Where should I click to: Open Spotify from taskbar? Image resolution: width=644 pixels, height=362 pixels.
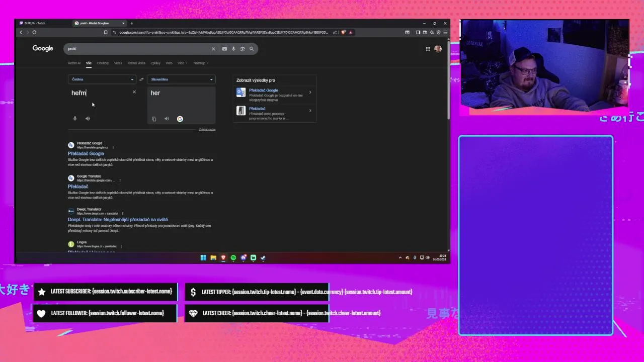tap(233, 257)
